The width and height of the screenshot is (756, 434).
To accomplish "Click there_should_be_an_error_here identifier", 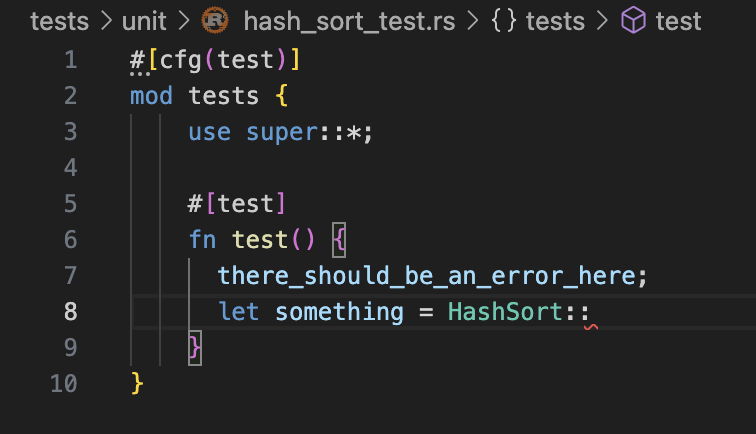I will click(x=427, y=276).
